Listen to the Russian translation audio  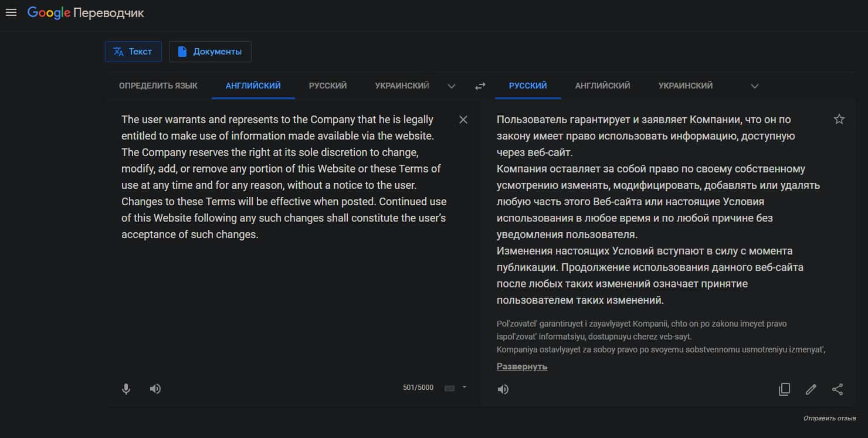(x=503, y=389)
